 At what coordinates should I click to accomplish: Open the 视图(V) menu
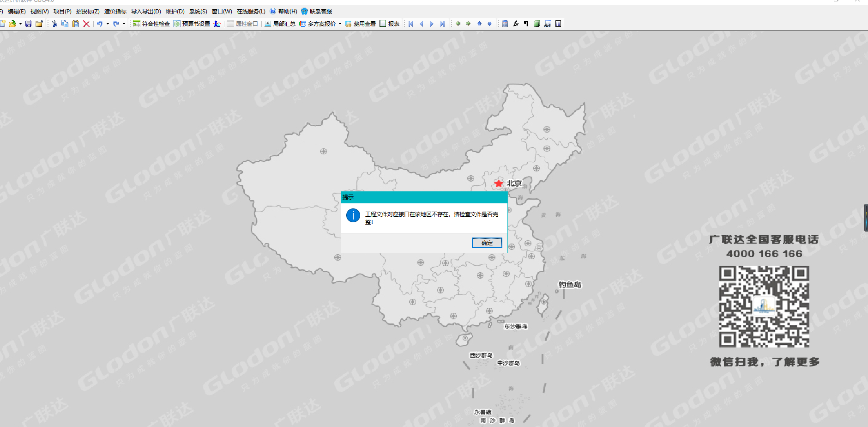[39, 11]
